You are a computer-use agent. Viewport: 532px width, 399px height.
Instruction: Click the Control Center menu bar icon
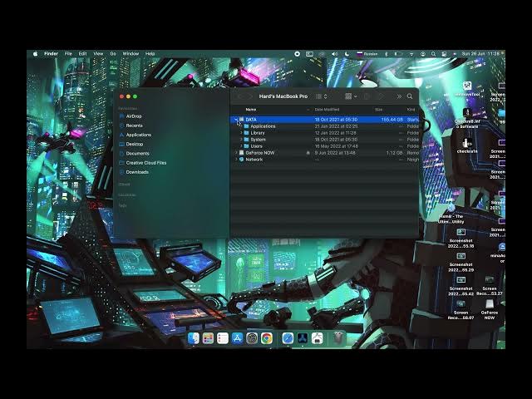(x=444, y=53)
